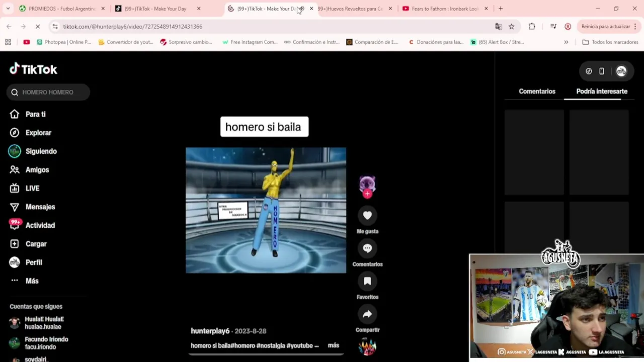
Task: Open the extensions puzzle icon
Action: point(532,26)
